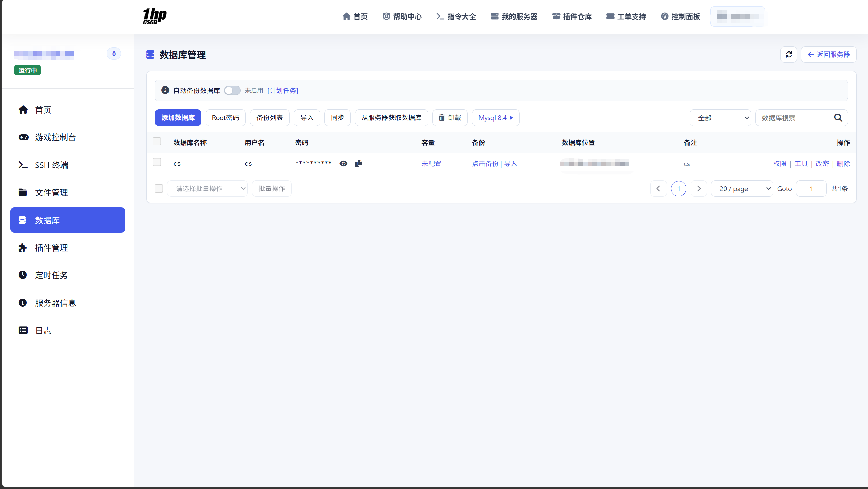Open 游戏控制台 in the sidebar

coord(68,137)
